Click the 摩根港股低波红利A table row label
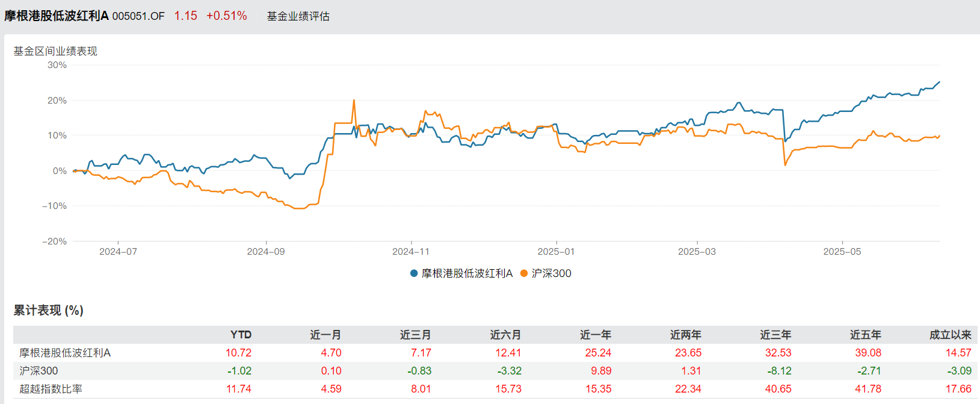This screenshot has width=980, height=404. (x=65, y=353)
